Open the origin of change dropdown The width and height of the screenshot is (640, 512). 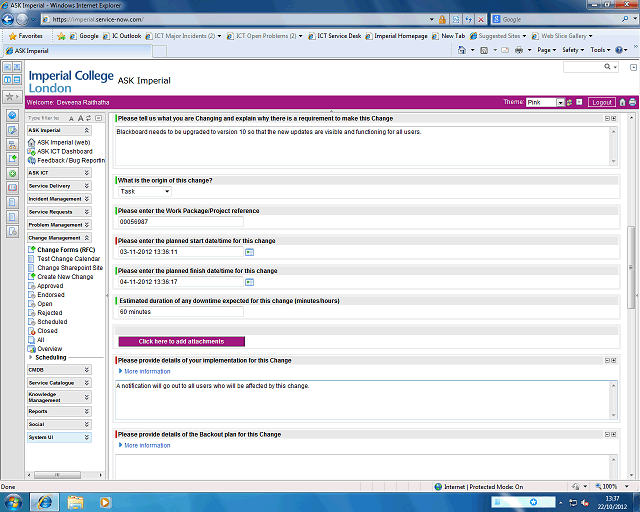[144, 191]
